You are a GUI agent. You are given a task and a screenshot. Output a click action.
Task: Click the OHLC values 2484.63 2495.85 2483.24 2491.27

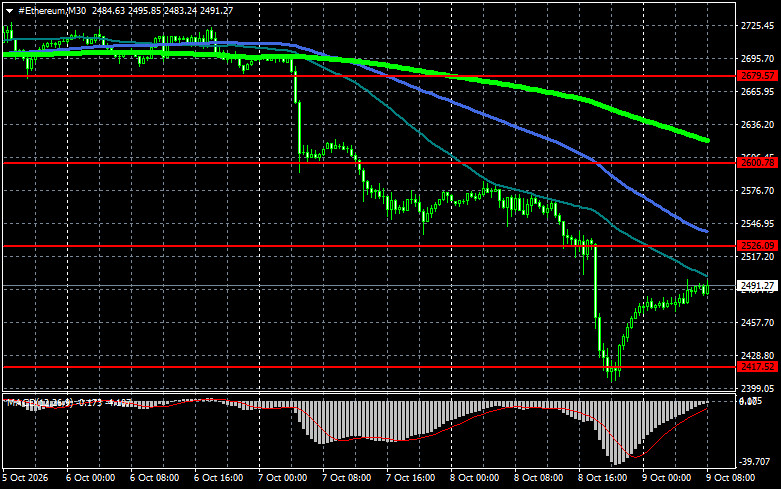click(x=162, y=10)
